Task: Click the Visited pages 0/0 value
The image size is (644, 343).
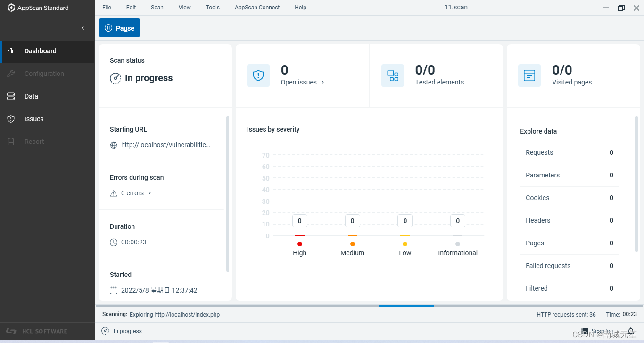Action: pos(562,70)
